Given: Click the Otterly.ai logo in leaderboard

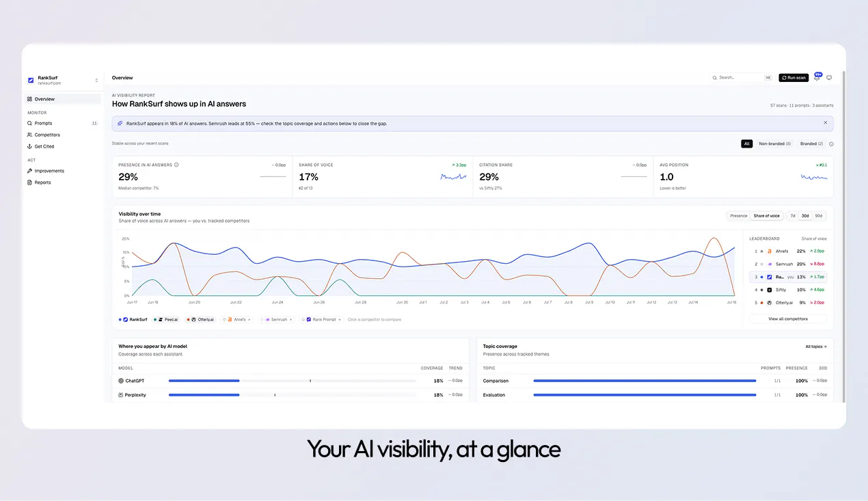Looking at the screenshot, I should click(770, 303).
